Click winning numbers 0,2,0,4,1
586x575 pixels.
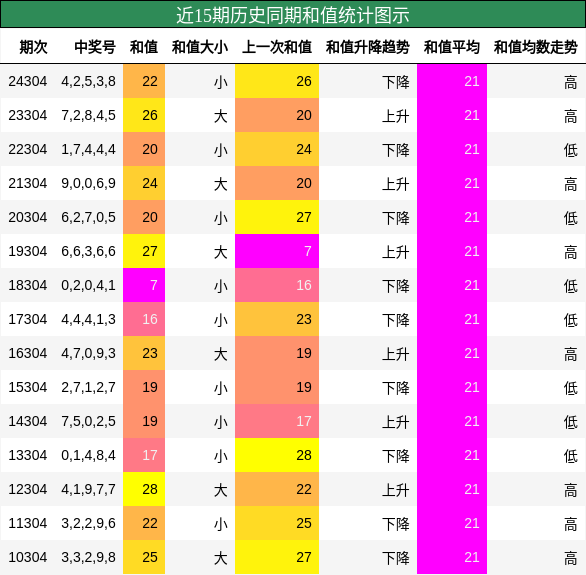point(89,285)
